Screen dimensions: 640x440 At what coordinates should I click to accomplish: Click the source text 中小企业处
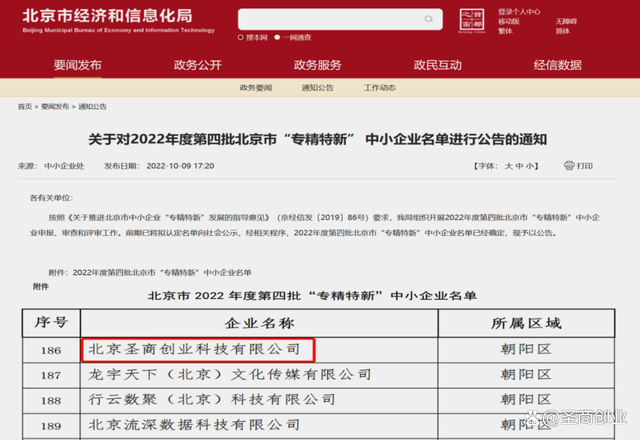coord(64,166)
